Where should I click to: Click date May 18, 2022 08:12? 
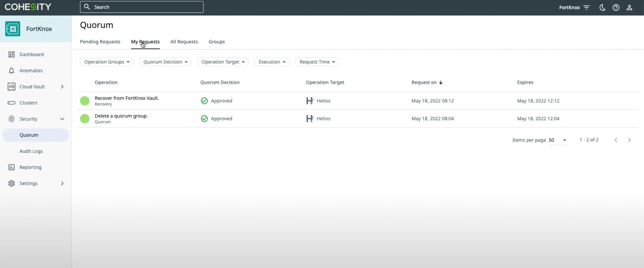pyautogui.click(x=433, y=101)
